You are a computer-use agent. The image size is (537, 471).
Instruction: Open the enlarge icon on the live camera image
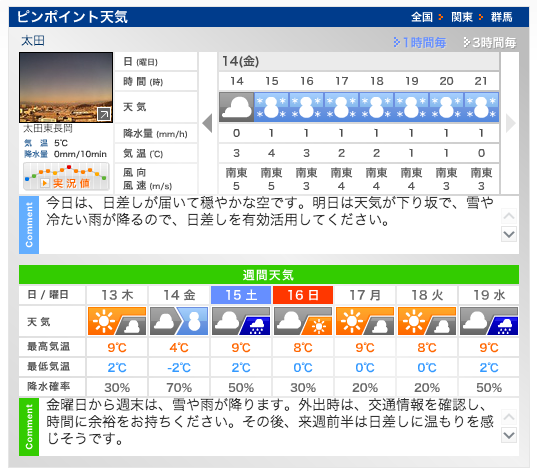[104, 114]
